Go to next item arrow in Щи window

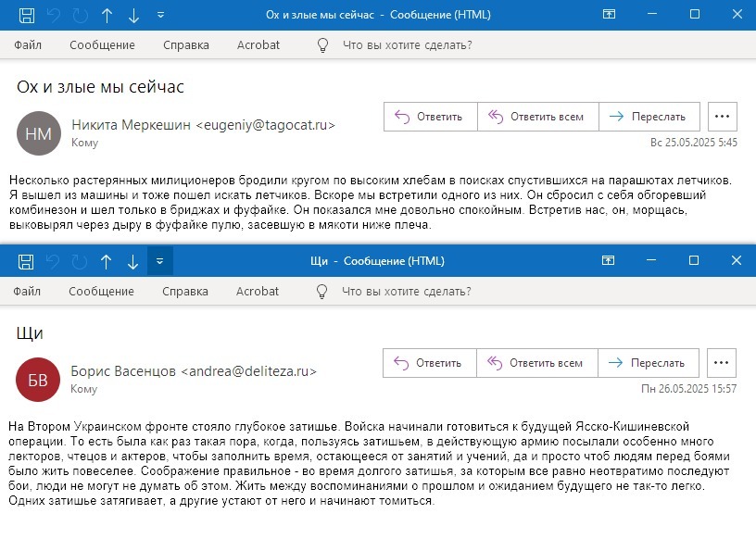click(132, 262)
